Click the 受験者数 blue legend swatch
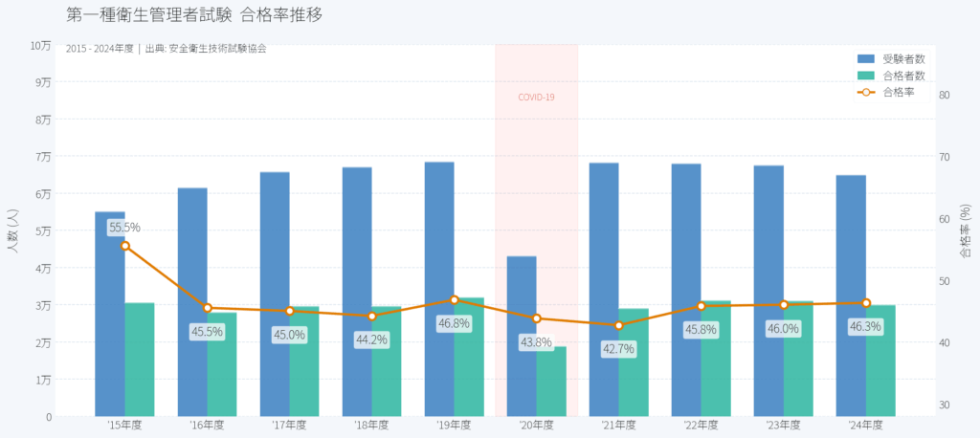 (x=866, y=58)
